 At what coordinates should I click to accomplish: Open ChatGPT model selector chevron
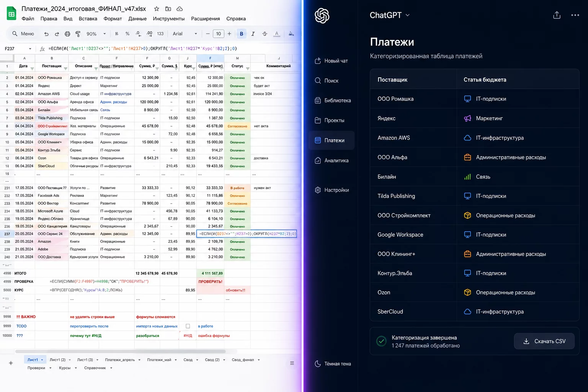(x=407, y=15)
